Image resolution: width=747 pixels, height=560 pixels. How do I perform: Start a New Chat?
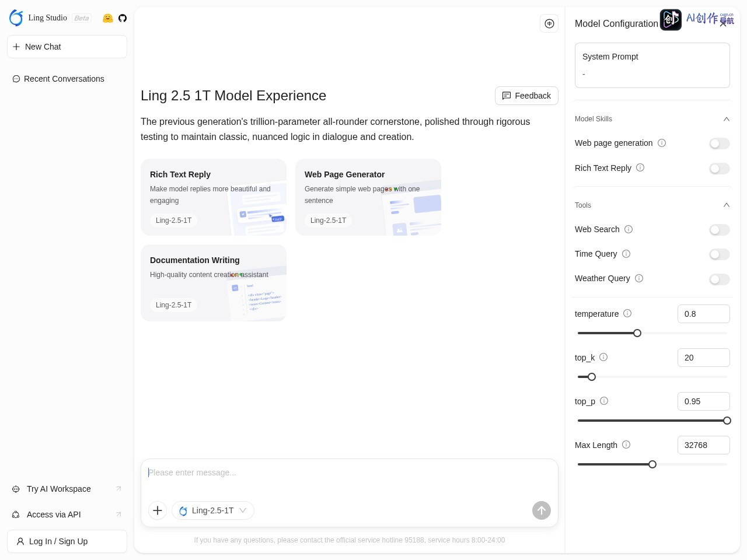[67, 47]
